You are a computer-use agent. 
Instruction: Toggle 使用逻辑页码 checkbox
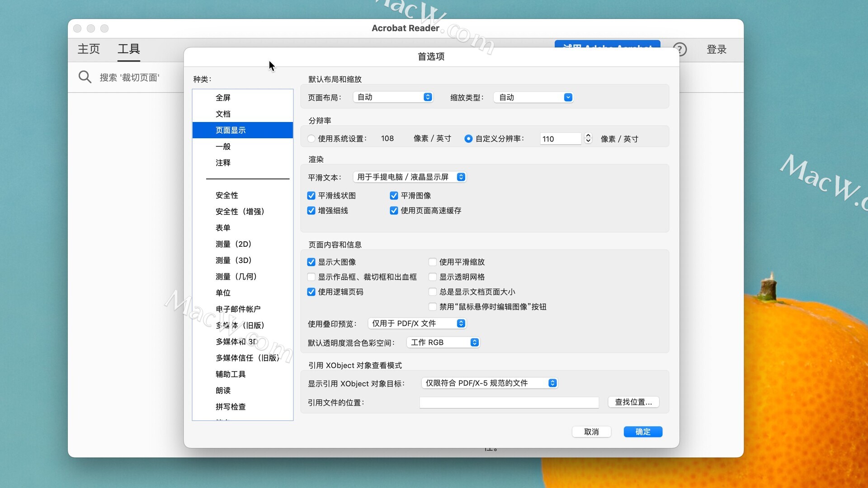pos(311,292)
